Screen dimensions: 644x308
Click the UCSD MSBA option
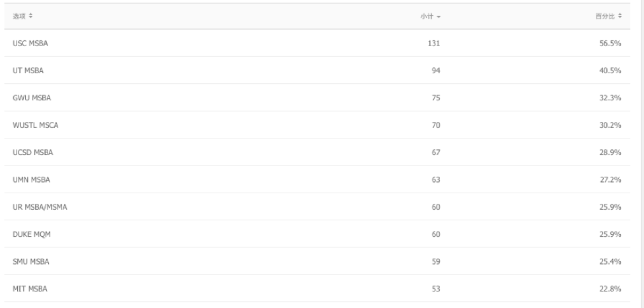pos(317,152)
